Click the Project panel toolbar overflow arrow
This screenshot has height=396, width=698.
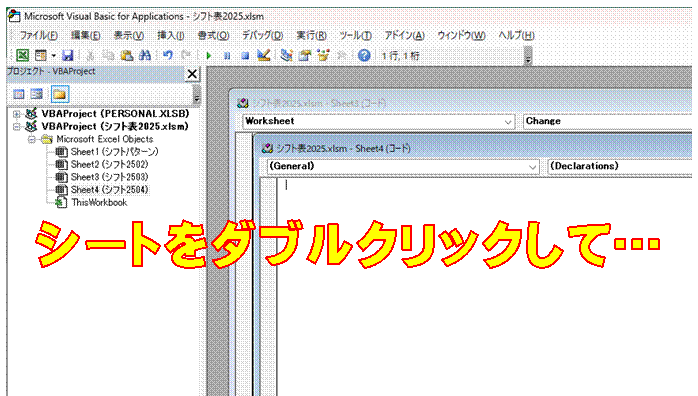pyautogui.click(x=196, y=94)
